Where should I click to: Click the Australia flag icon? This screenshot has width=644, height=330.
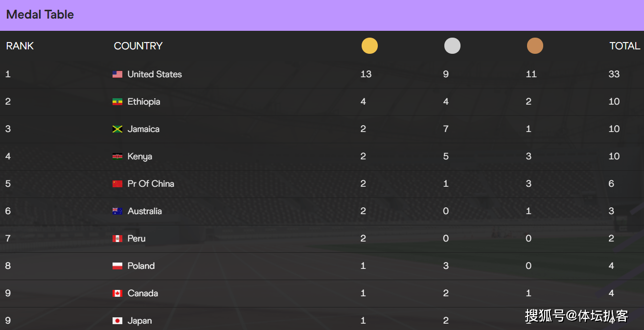(117, 211)
